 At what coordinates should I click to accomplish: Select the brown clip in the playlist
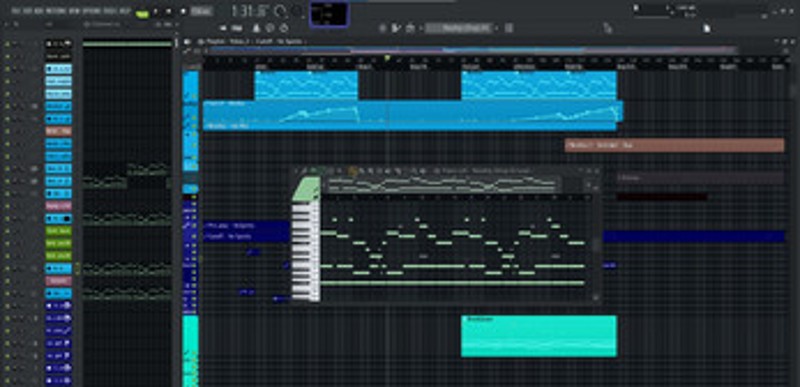(674, 145)
